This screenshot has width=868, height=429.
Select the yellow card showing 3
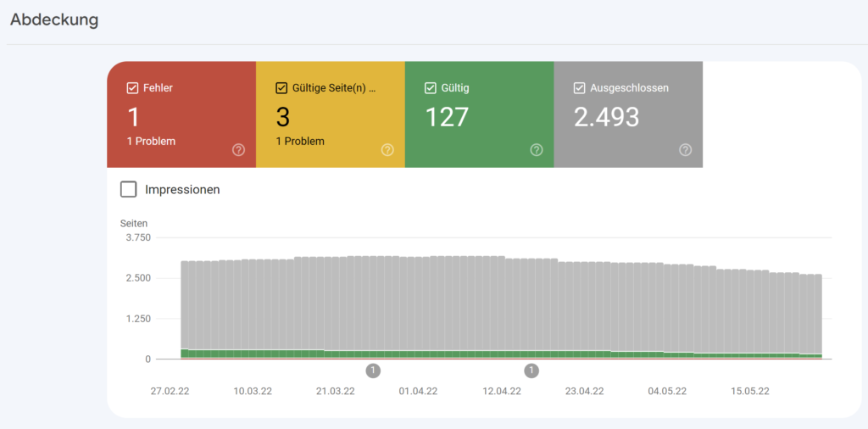point(331,114)
